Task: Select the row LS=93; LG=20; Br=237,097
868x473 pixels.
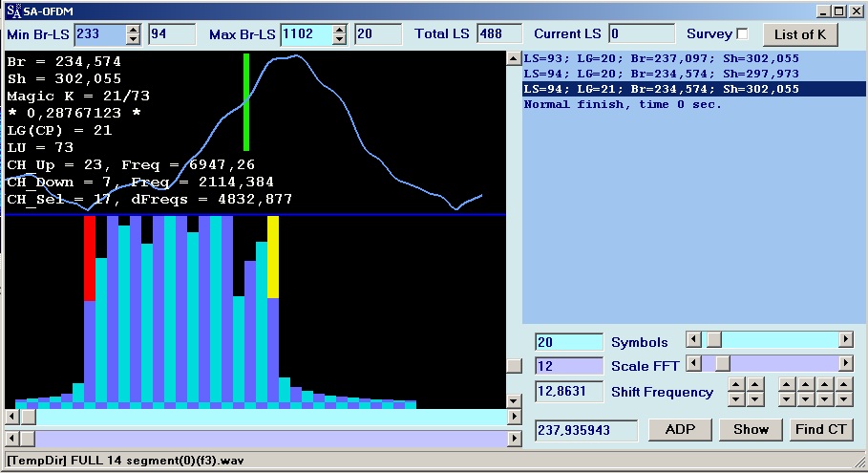Action: pyautogui.click(x=693, y=58)
